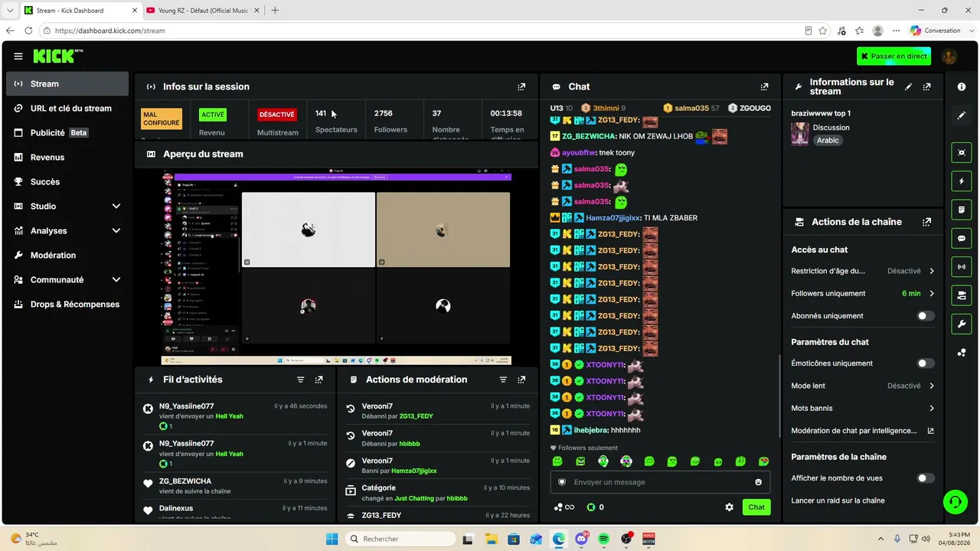The width and height of the screenshot is (980, 551).
Task: Open Followers uniquement duration chevron
Action: point(932,294)
